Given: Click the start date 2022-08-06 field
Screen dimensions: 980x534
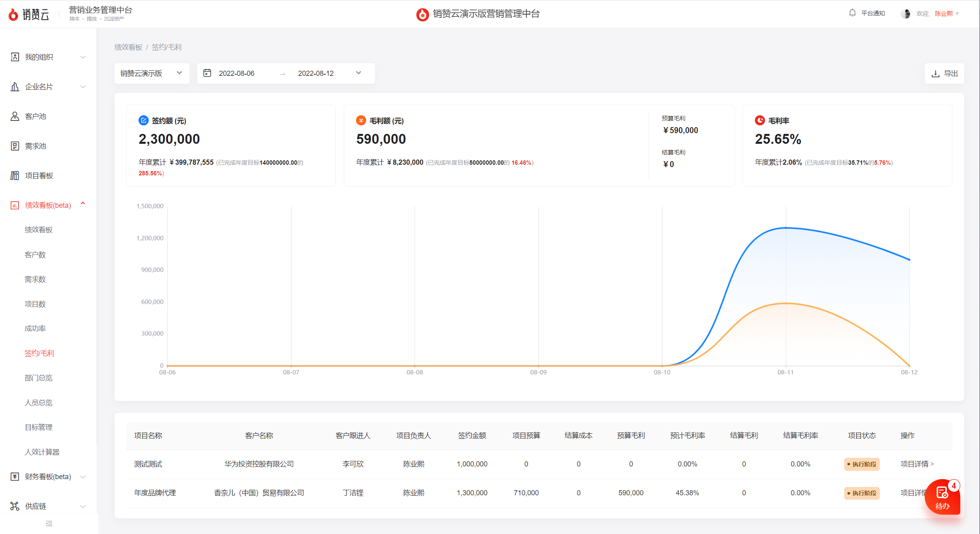Looking at the screenshot, I should tap(237, 73).
